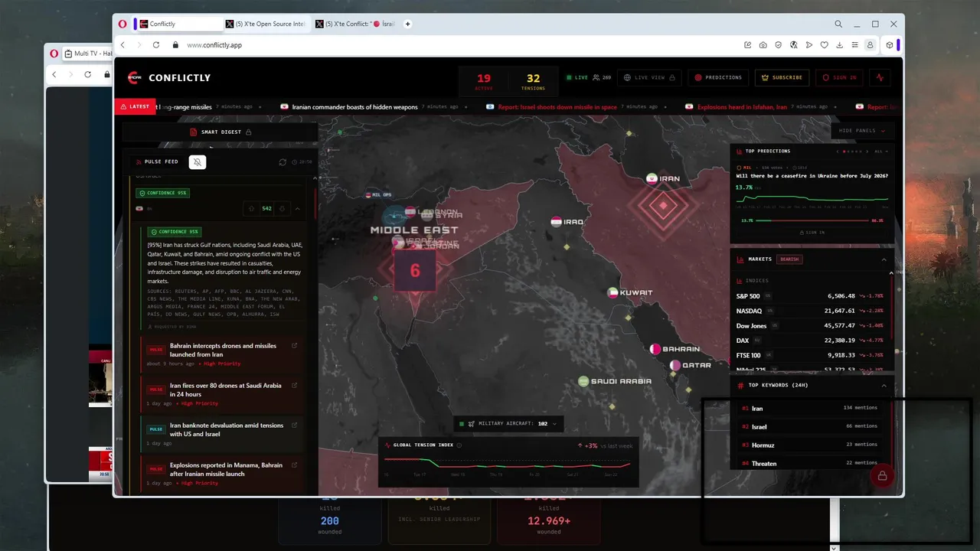Open the Smart Digest panel

[x=220, y=132]
